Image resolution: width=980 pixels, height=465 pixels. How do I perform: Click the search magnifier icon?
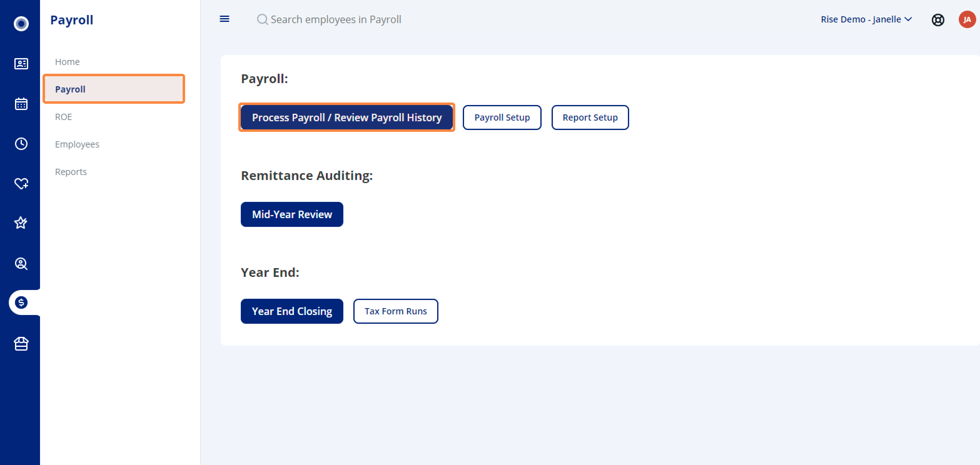(262, 19)
